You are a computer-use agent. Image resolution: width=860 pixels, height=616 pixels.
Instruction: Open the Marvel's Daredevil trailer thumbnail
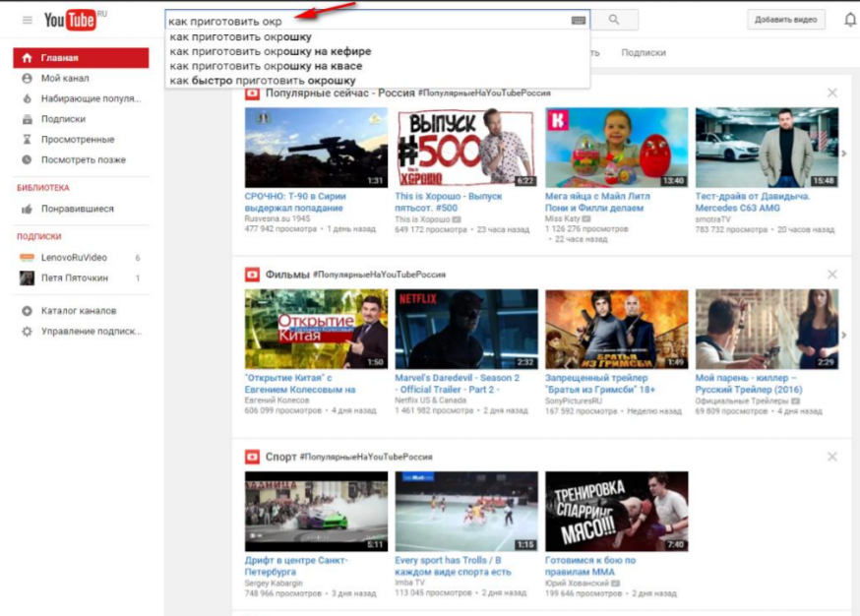pyautogui.click(x=466, y=329)
